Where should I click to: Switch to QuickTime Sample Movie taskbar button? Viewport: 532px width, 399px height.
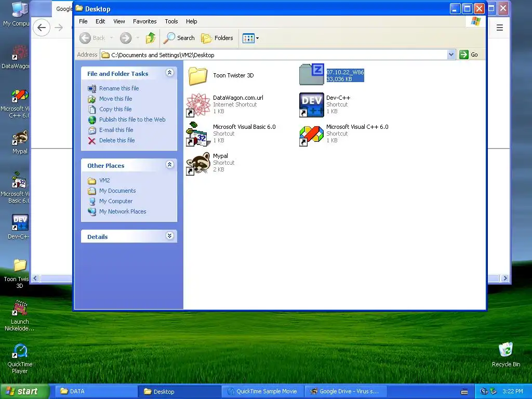coord(262,391)
